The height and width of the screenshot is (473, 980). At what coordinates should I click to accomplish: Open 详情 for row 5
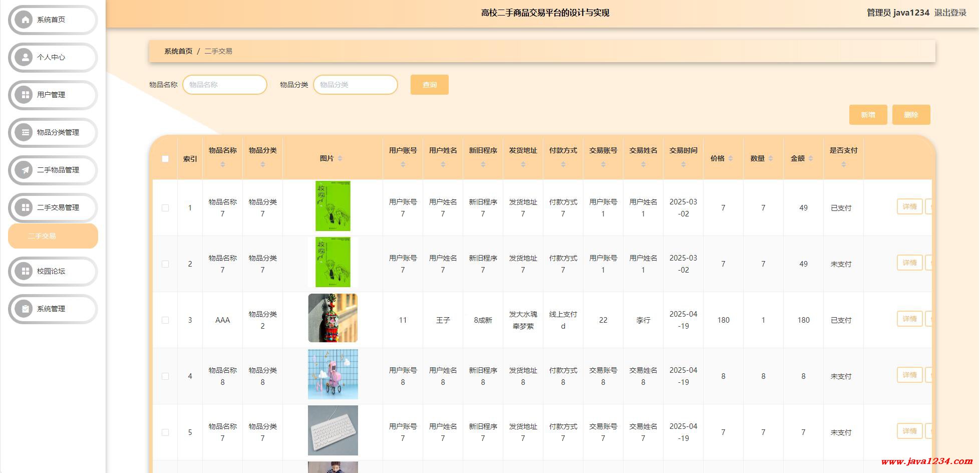[x=910, y=431]
